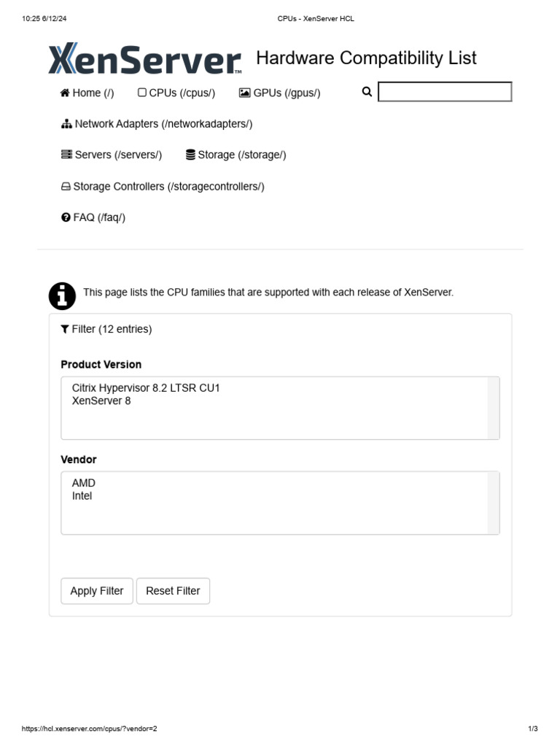Click the Servers rack icon
This screenshot has height=747, width=560.
(x=66, y=155)
